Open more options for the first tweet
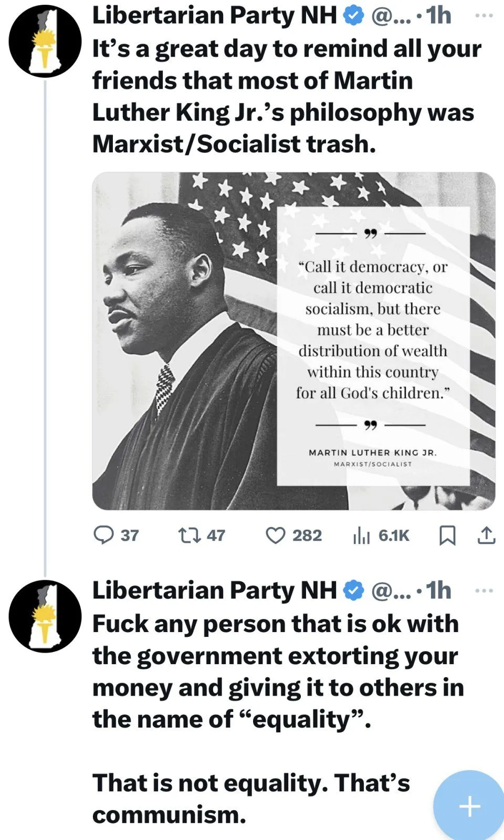 point(484,16)
